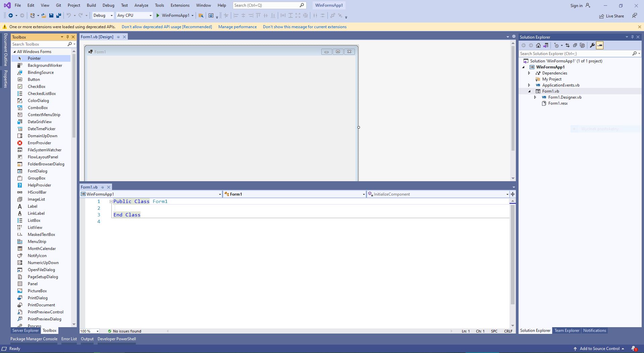Toggle the Toolbox auto-hide pin
Screen dimensions: 644x353
point(67,37)
